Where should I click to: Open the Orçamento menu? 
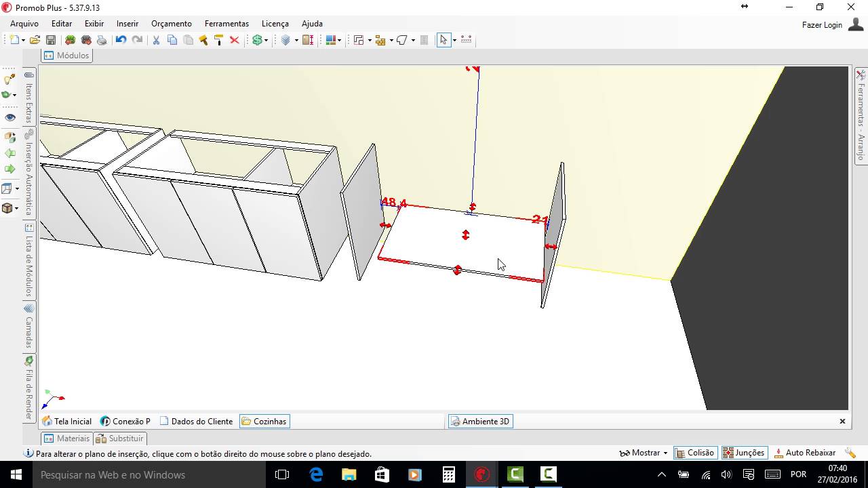(172, 24)
